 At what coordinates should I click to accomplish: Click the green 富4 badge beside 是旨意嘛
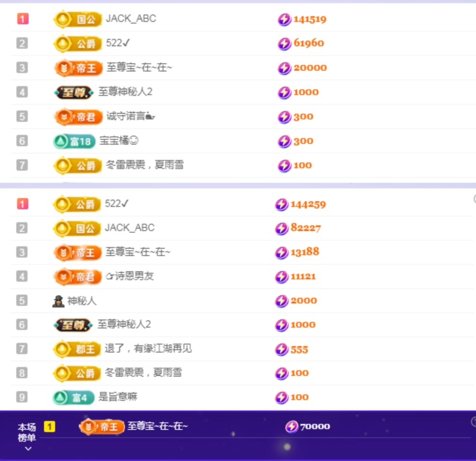73,398
